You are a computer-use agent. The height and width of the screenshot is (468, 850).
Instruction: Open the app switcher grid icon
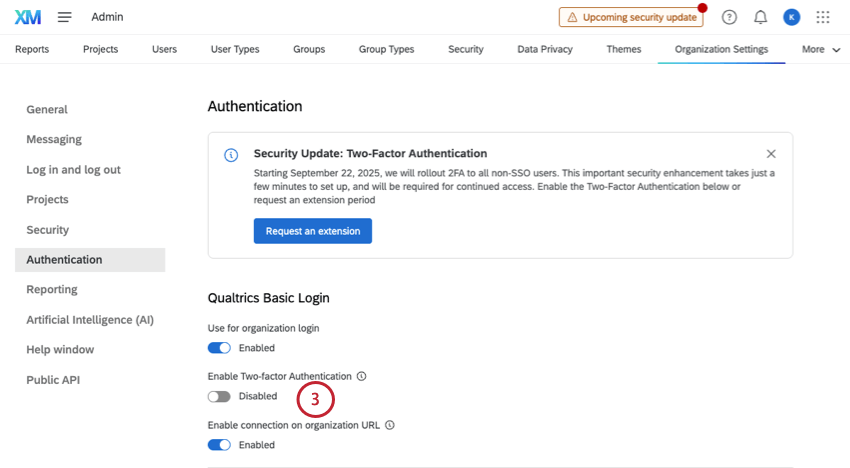point(823,17)
